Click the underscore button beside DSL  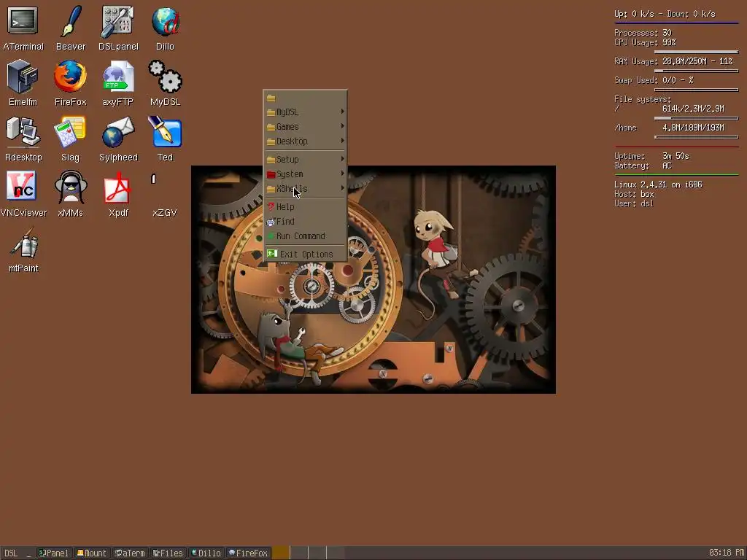tap(29, 553)
